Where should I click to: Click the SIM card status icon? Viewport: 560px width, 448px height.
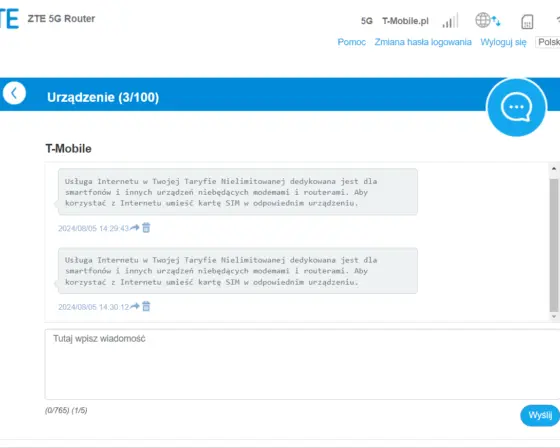pyautogui.click(x=527, y=21)
